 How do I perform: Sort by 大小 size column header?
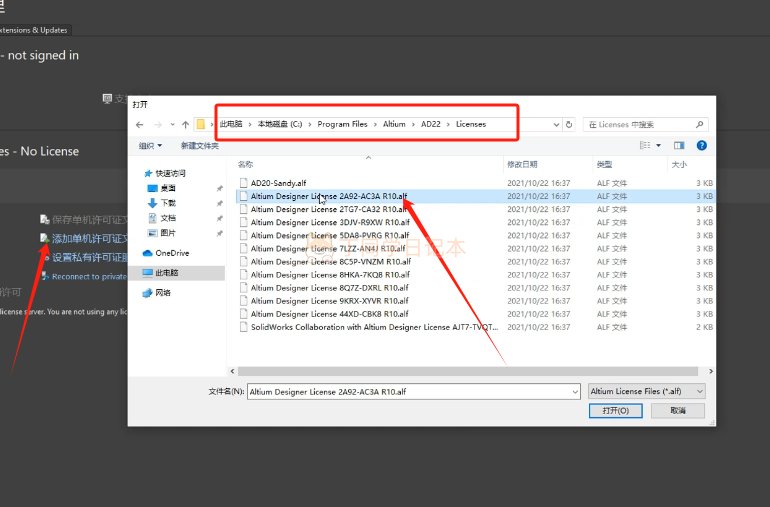click(x=679, y=165)
